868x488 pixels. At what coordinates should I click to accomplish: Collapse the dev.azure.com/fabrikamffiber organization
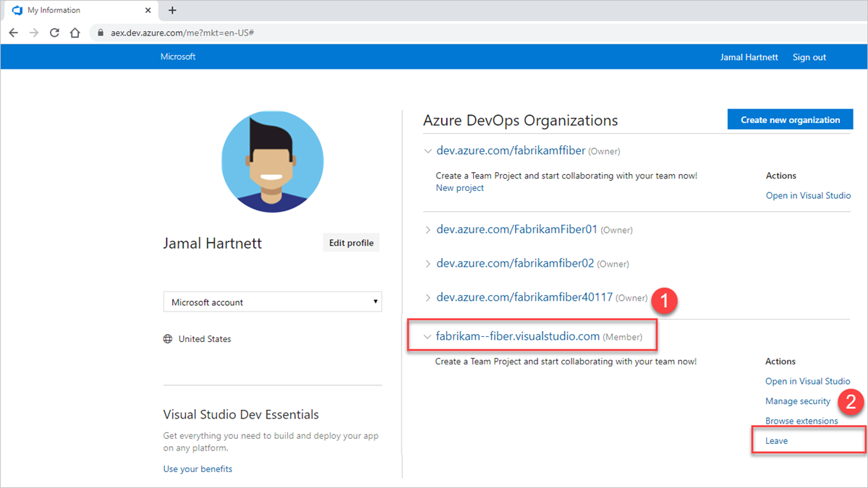coord(428,152)
